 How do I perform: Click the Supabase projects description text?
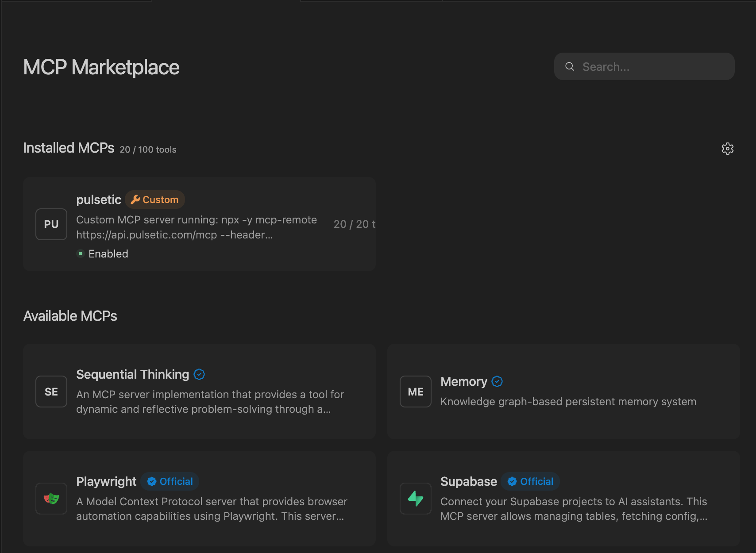pos(574,509)
